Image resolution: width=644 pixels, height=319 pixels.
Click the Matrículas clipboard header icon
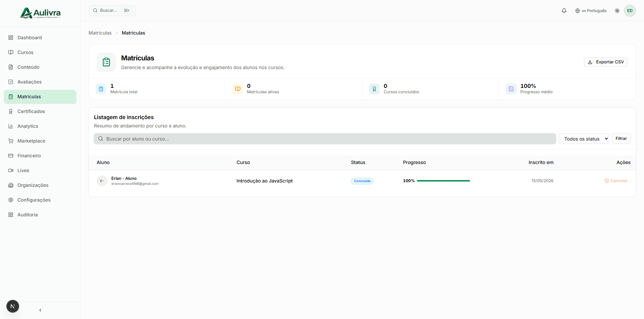(106, 62)
